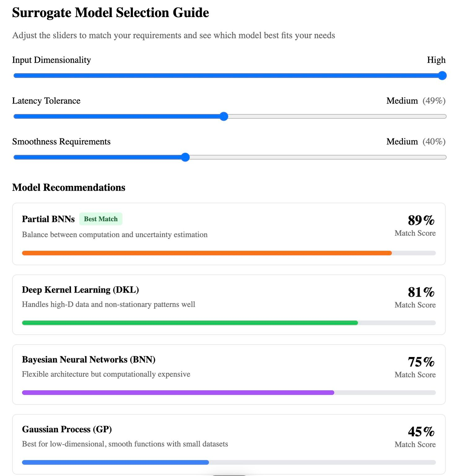This screenshot has height=476, width=455.
Task: Click the Input Dimensionality slider handle
Action: pos(442,76)
